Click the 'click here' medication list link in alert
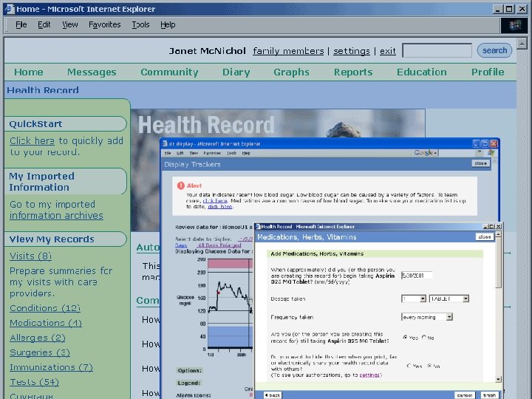Image resolution: width=532 pixels, height=399 pixels. pyautogui.click(x=220, y=207)
